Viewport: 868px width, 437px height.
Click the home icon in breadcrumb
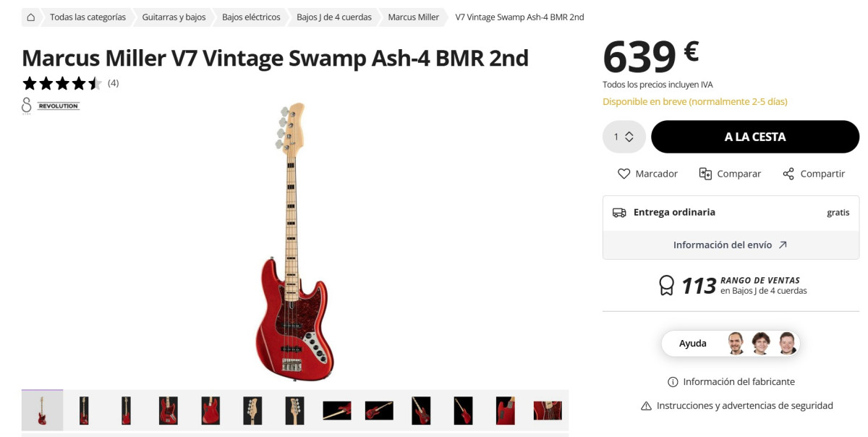[30, 17]
